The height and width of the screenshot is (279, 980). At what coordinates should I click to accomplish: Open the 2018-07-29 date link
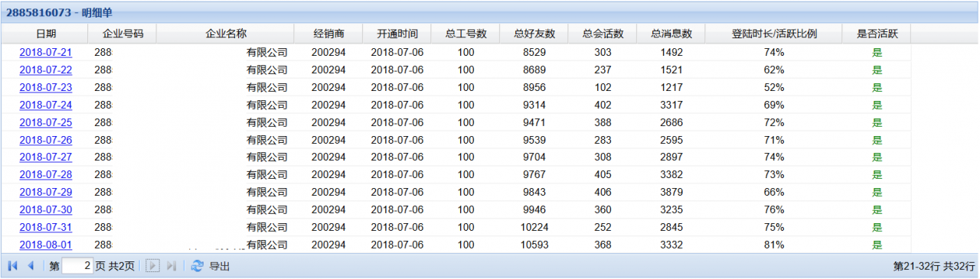[46, 192]
